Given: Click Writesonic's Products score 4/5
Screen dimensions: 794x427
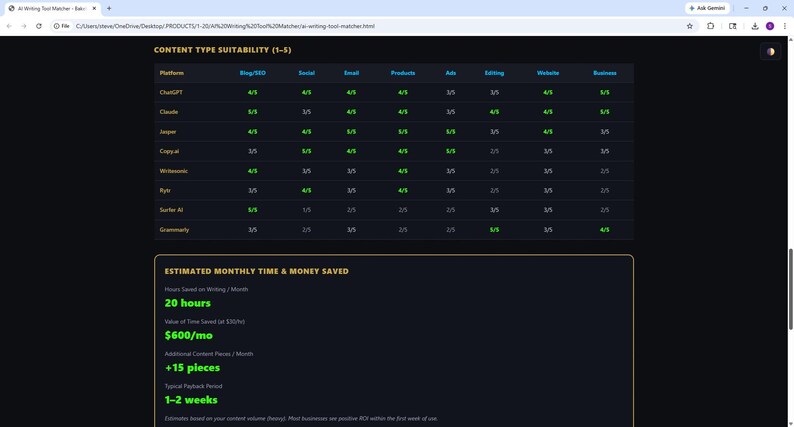Looking at the screenshot, I should 403,171.
